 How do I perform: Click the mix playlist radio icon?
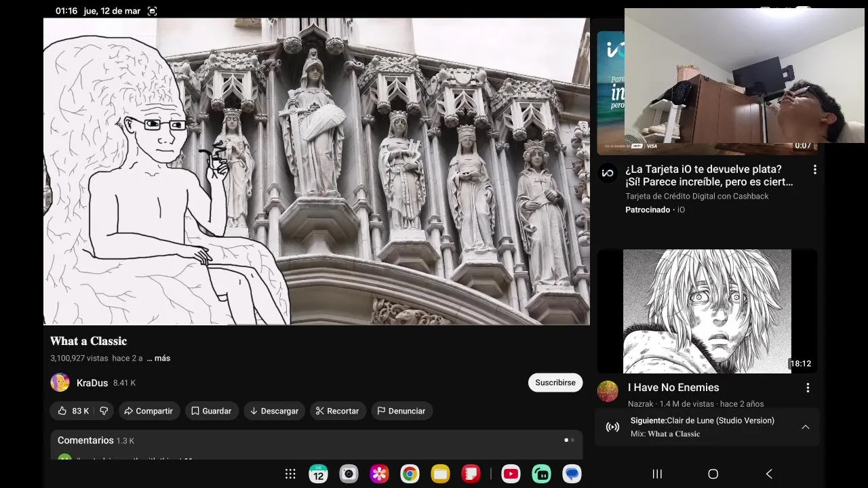(612, 427)
